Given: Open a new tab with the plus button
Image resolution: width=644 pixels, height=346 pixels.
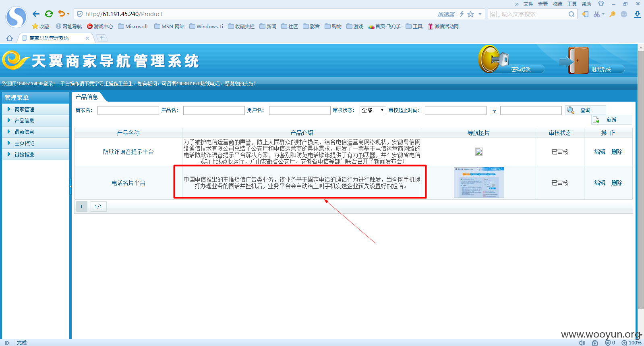Looking at the screenshot, I should pyautogui.click(x=102, y=38).
